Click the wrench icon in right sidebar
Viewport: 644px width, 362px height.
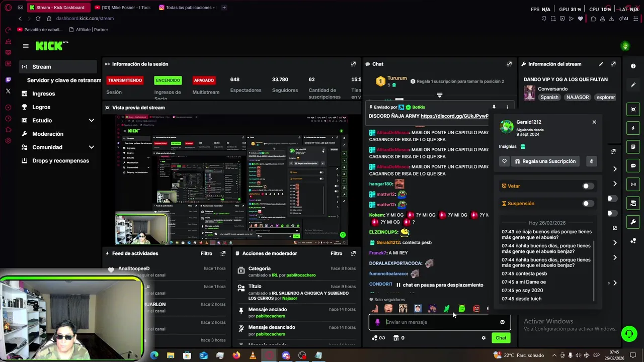click(x=633, y=222)
